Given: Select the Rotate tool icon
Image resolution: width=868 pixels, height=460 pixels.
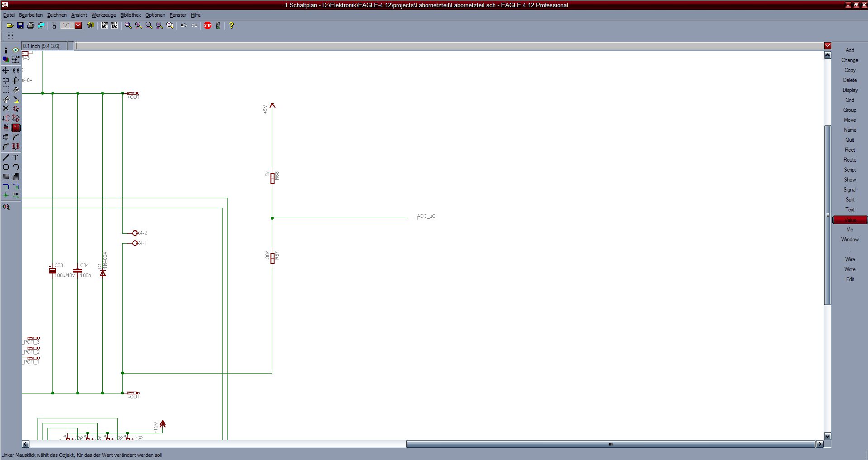Looking at the screenshot, I should (x=16, y=80).
